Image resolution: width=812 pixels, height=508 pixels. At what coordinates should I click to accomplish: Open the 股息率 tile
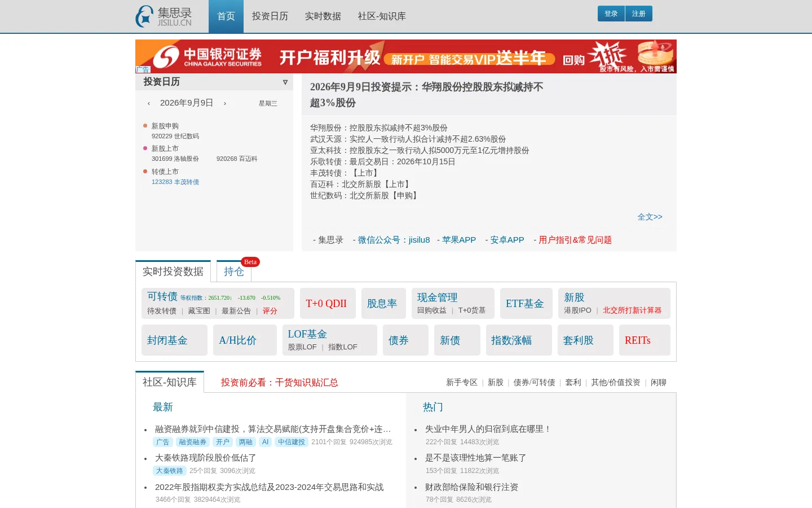pyautogui.click(x=383, y=304)
